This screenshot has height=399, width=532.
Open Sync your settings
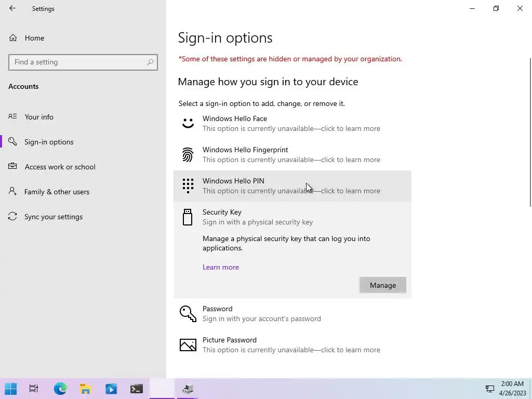83,217
